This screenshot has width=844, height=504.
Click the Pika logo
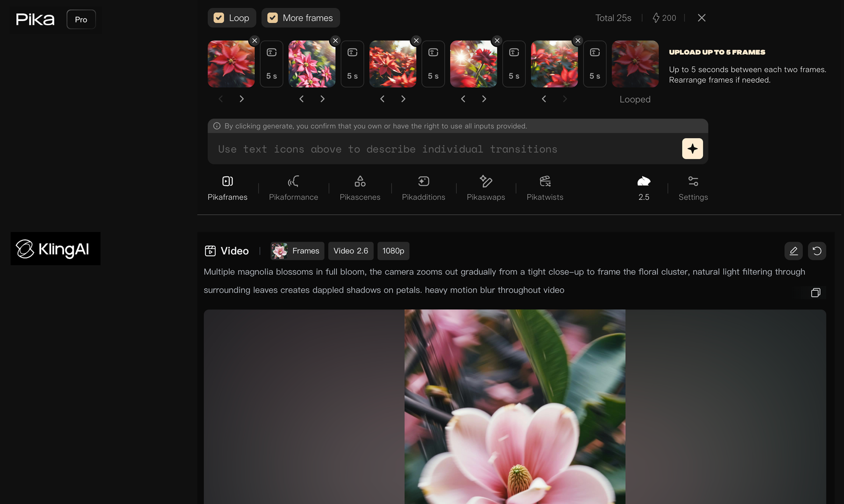click(35, 20)
